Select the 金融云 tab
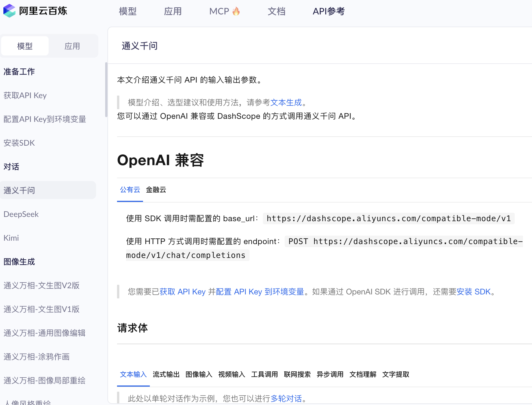Viewport: 532px width, 405px height. [x=156, y=190]
